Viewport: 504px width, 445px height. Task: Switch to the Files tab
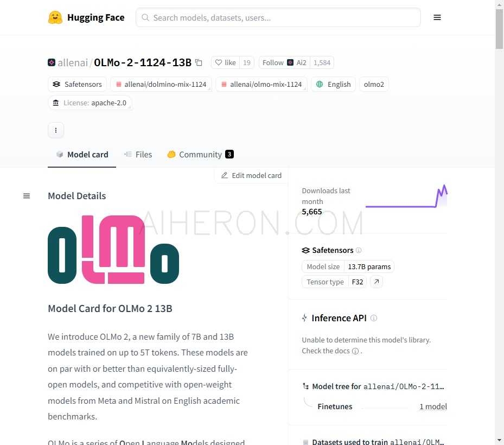138,155
